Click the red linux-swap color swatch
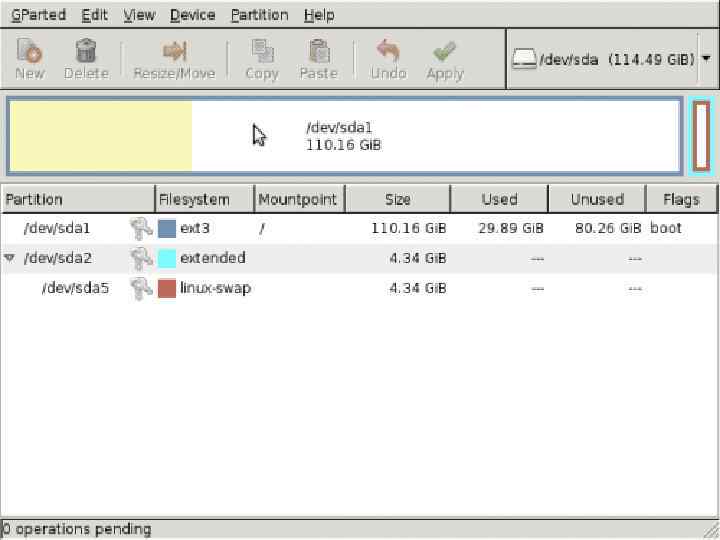 (167, 288)
